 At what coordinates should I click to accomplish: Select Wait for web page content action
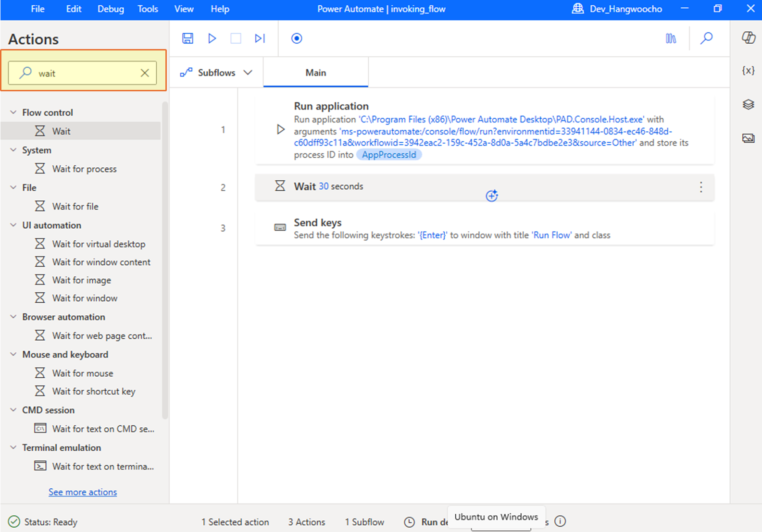[x=81, y=335]
